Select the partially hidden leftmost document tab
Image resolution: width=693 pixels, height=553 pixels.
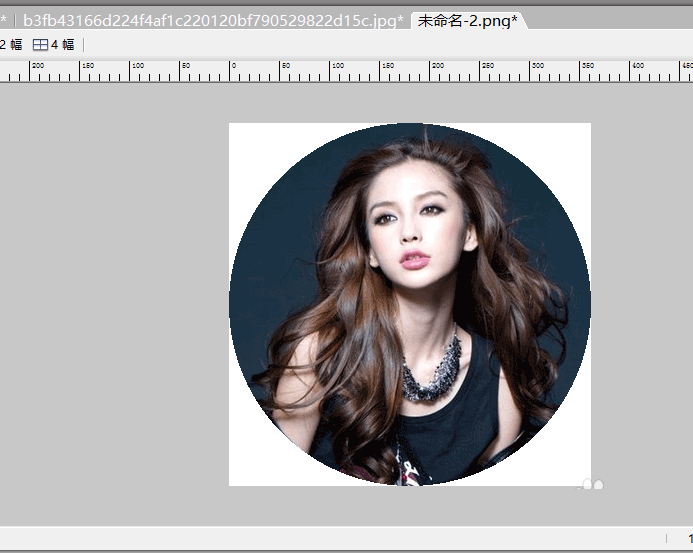(x=3, y=20)
